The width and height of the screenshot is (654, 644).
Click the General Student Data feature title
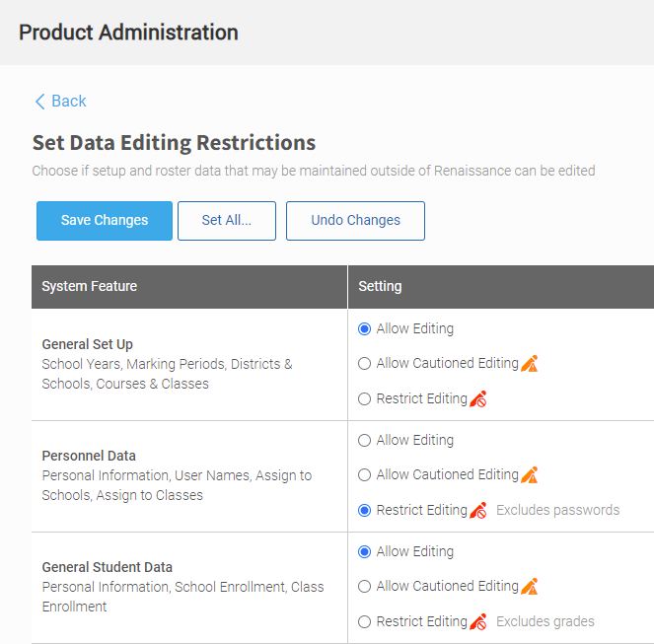click(x=108, y=567)
